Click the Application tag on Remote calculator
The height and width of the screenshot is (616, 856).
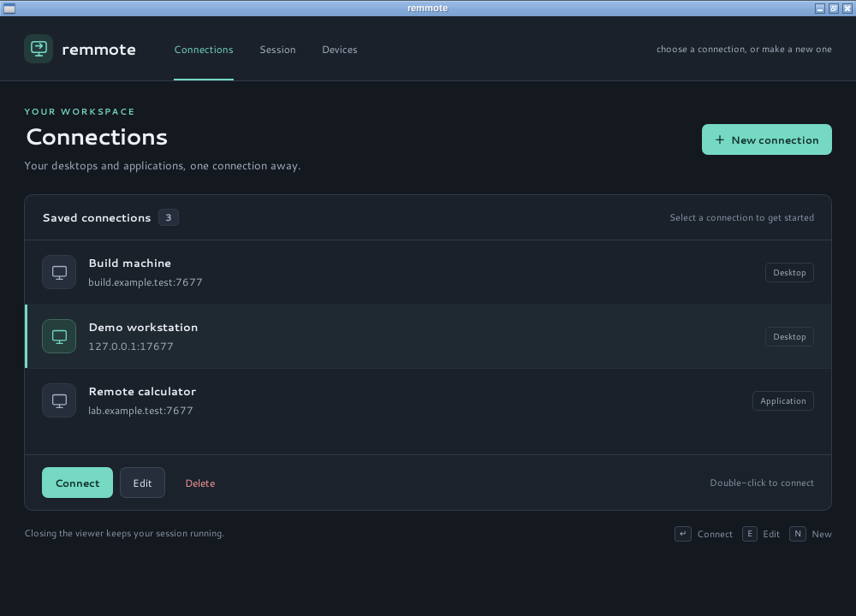tap(783, 401)
